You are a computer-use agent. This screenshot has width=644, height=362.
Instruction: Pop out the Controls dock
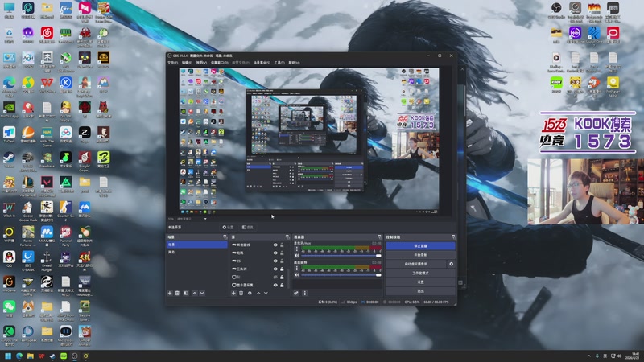(453, 237)
